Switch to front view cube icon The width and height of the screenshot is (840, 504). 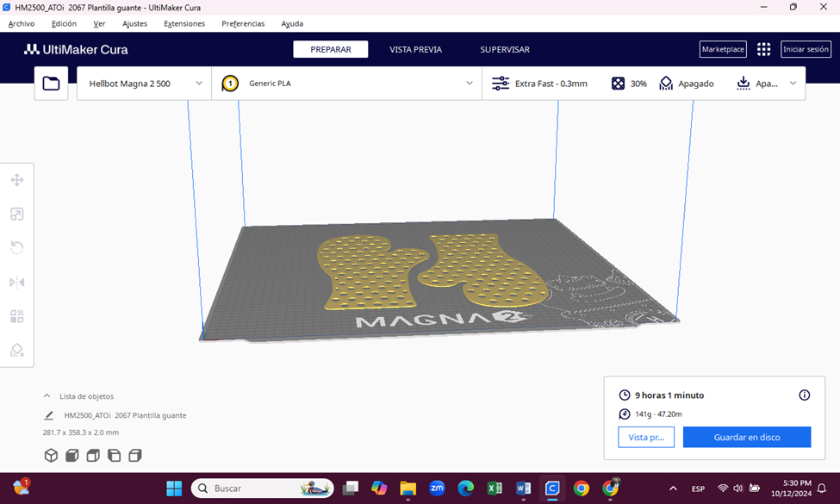(x=72, y=455)
